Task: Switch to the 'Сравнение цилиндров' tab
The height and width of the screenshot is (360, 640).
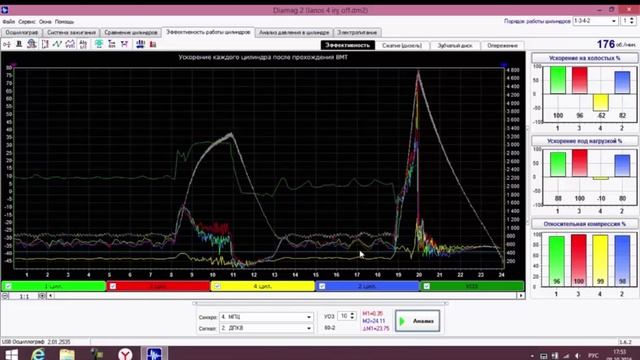Action: [131, 32]
